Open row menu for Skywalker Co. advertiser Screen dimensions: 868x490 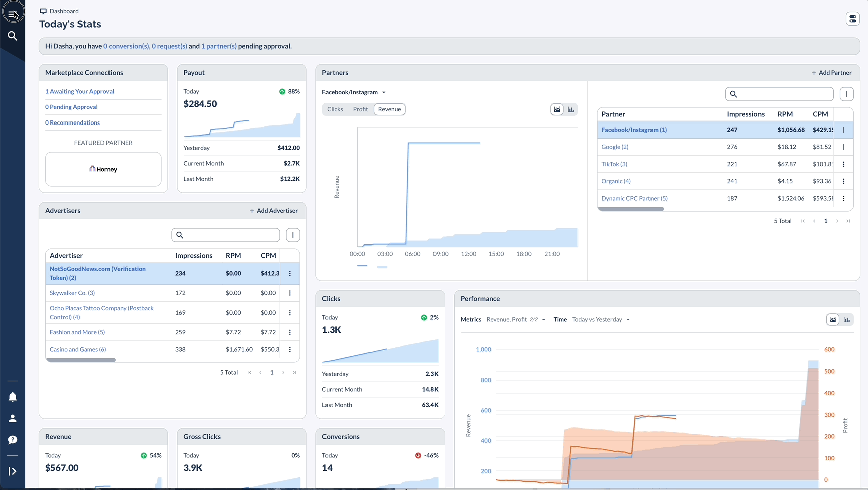point(290,293)
